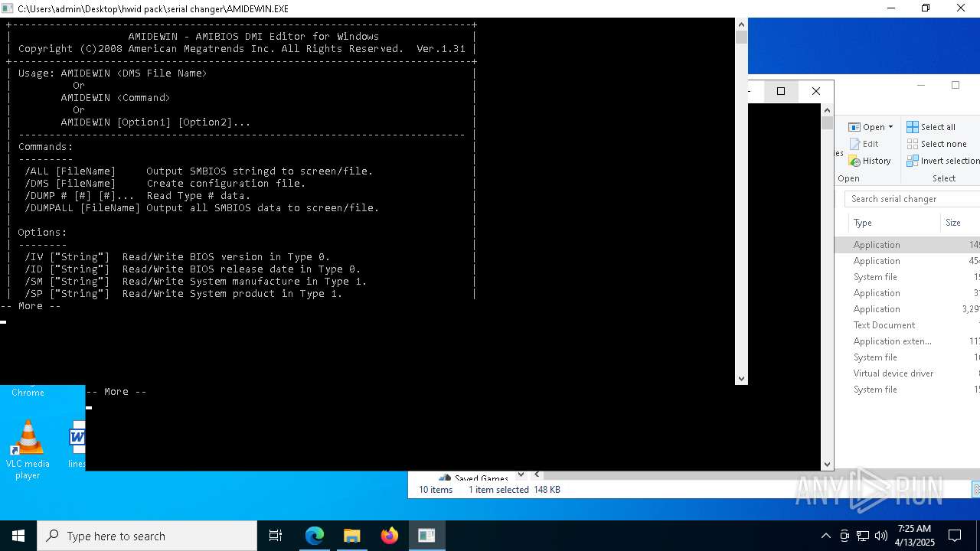This screenshot has width=980, height=551.
Task: Select the Text Document row in file list
Action: [907, 325]
